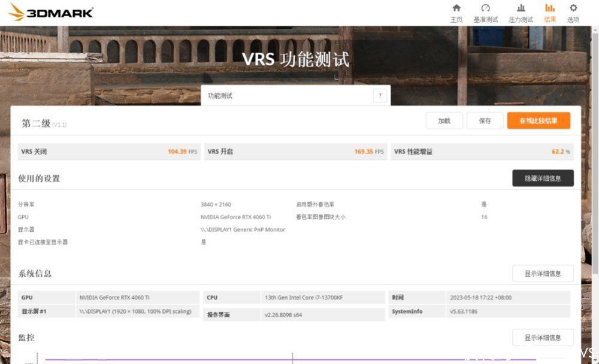
Task: Click the 保存 save button
Action: pyautogui.click(x=485, y=121)
